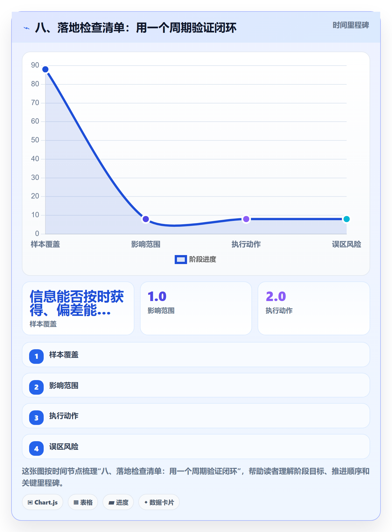Click the number 2 badge for 影响范围
This screenshot has height=532, width=392.
click(x=36, y=387)
